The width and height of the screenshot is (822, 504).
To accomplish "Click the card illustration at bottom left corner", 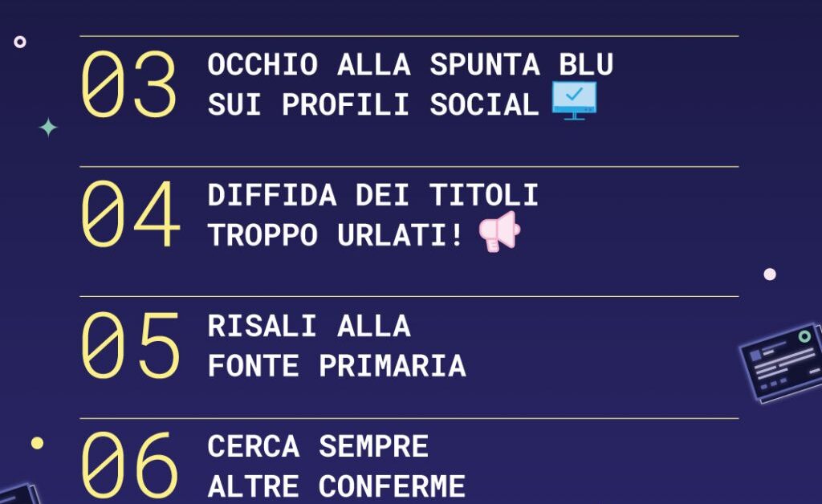I will [x=20, y=494].
